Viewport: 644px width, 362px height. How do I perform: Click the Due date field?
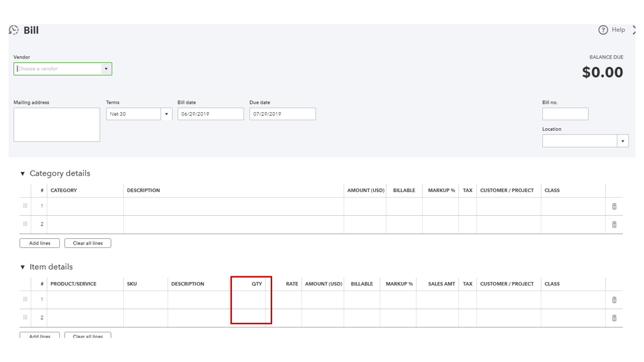coord(282,114)
